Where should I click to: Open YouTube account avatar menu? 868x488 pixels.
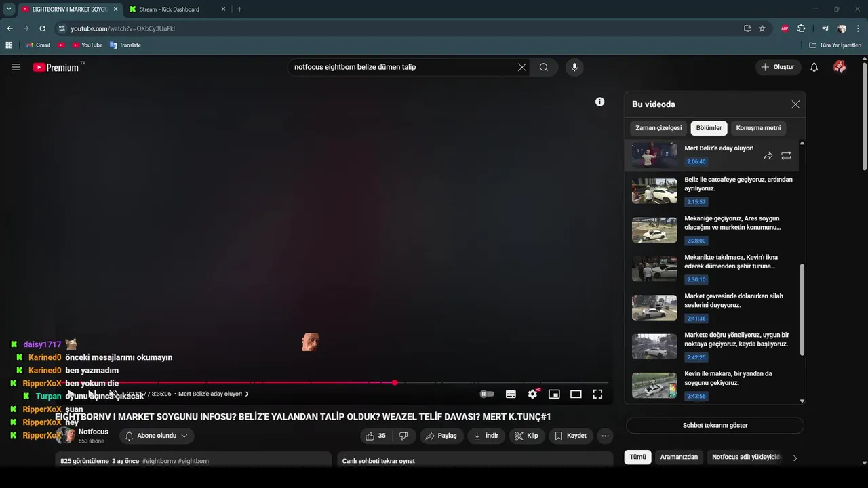[840, 67]
